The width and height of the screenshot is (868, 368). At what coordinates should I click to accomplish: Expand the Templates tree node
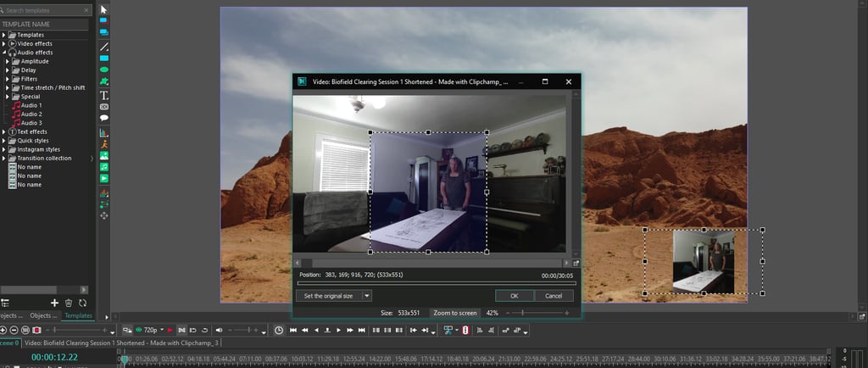click(x=4, y=35)
